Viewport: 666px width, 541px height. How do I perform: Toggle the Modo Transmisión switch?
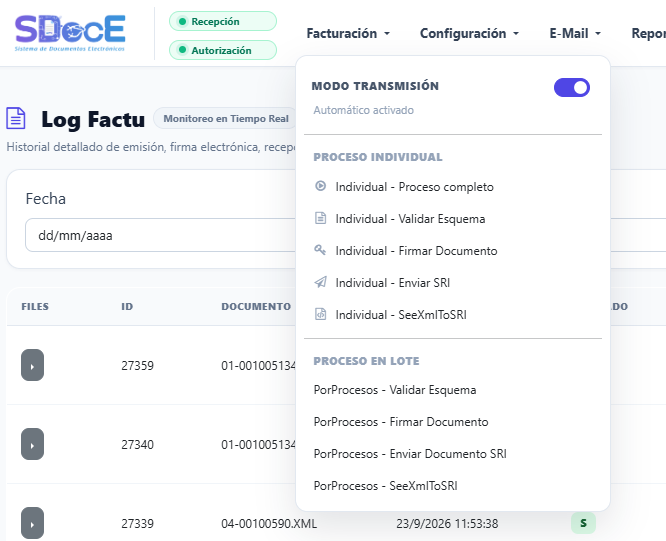pyautogui.click(x=572, y=87)
